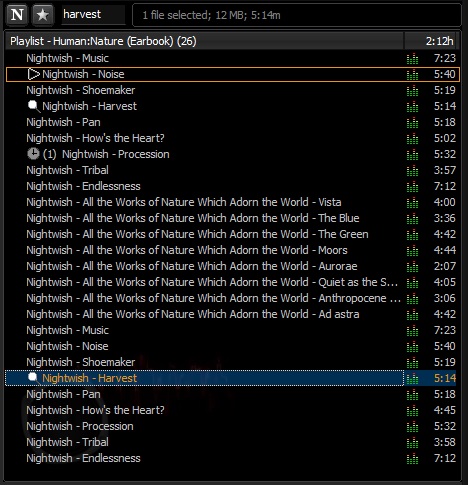Click the magnifier icon on first Harvest track
This screenshot has height=485, width=468.
point(33,106)
